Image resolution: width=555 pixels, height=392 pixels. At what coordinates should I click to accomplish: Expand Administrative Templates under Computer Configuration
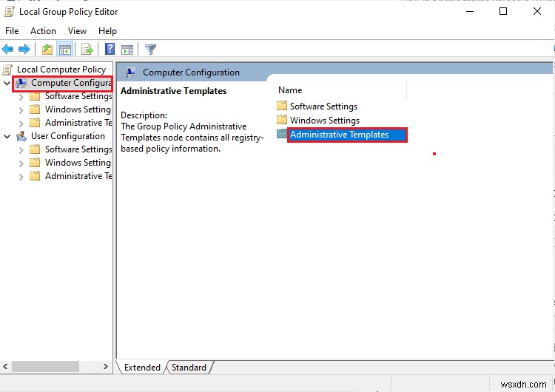[21, 124]
